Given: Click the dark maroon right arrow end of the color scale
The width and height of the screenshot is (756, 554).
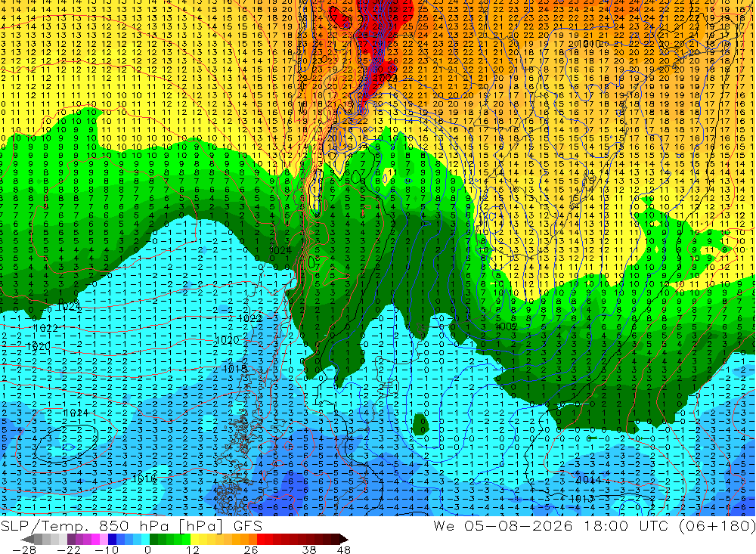Looking at the screenshot, I should (344, 539).
